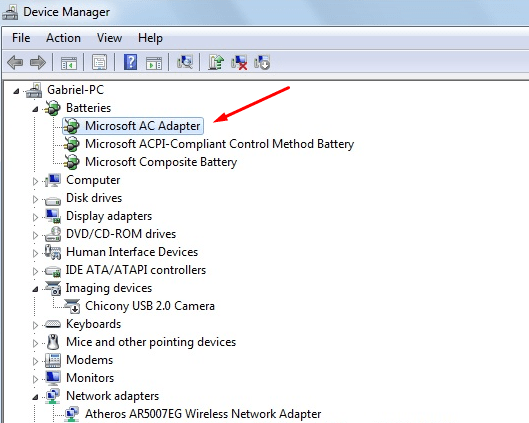Click the Back arrow toolbar icon
Viewport: 529px width, 423px height.
[15, 63]
